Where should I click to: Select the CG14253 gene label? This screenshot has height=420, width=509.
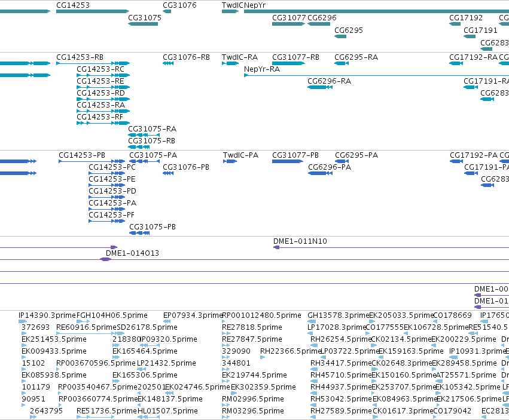(x=73, y=5)
